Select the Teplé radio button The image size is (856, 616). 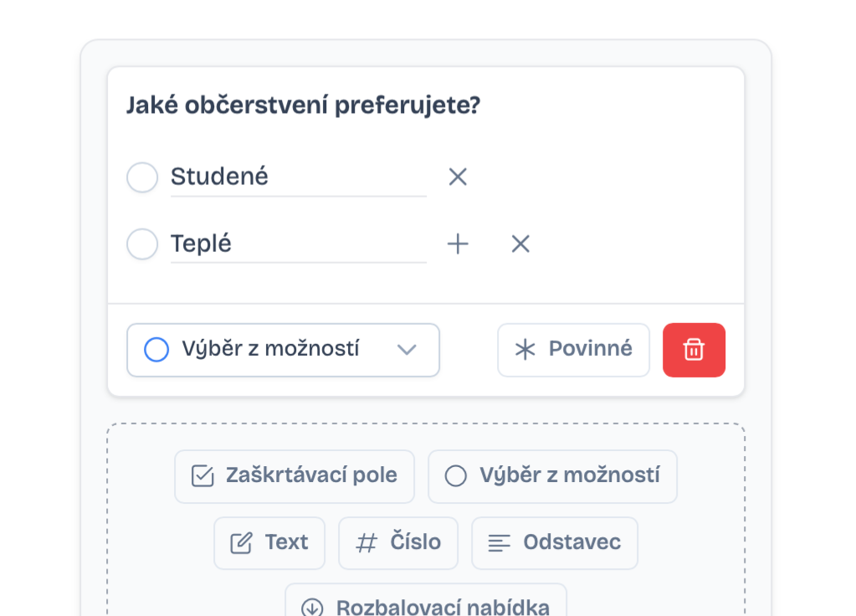point(142,244)
